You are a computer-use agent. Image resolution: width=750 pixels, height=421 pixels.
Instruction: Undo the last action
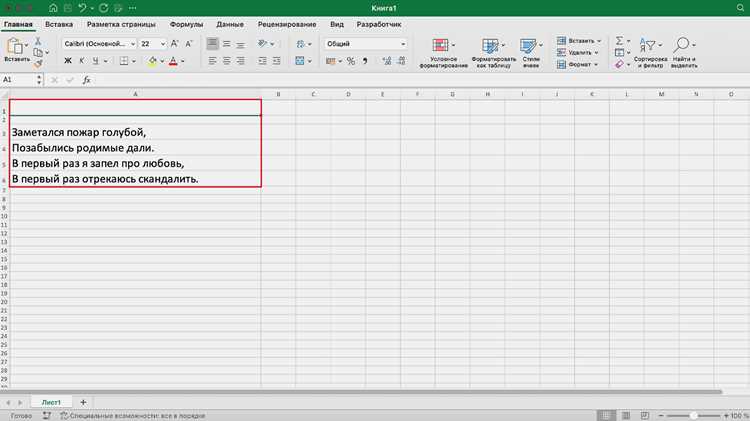(x=82, y=8)
